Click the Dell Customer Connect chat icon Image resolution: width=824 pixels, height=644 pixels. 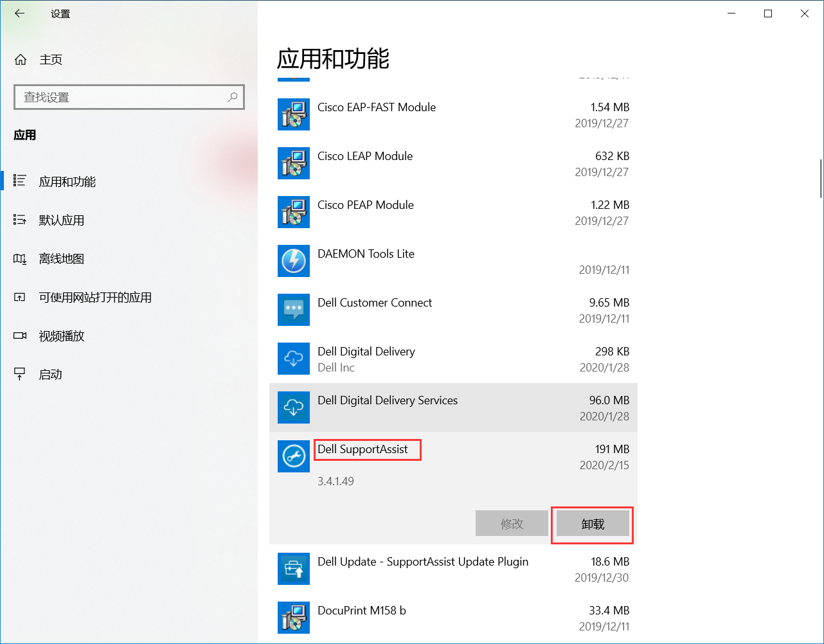pos(294,310)
